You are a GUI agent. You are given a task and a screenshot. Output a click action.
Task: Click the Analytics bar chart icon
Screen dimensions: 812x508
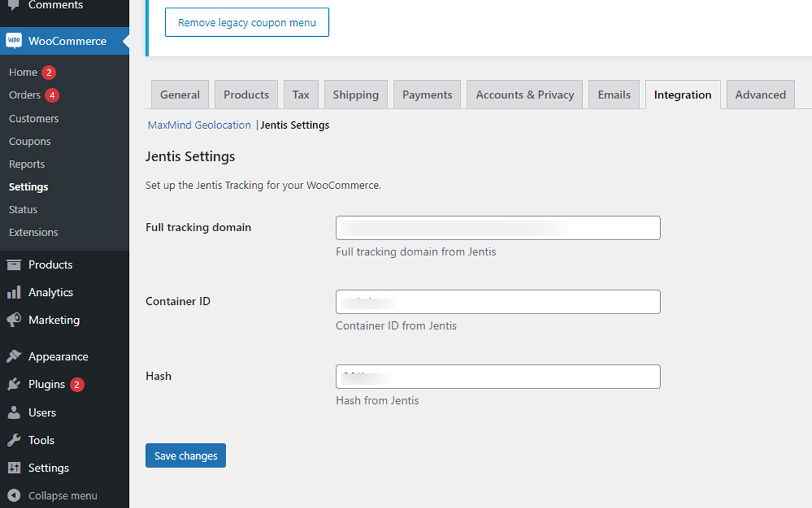click(14, 293)
